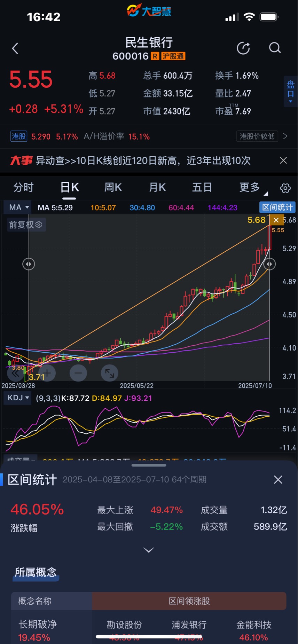Open the KDJ indicator dropdown

(17, 398)
